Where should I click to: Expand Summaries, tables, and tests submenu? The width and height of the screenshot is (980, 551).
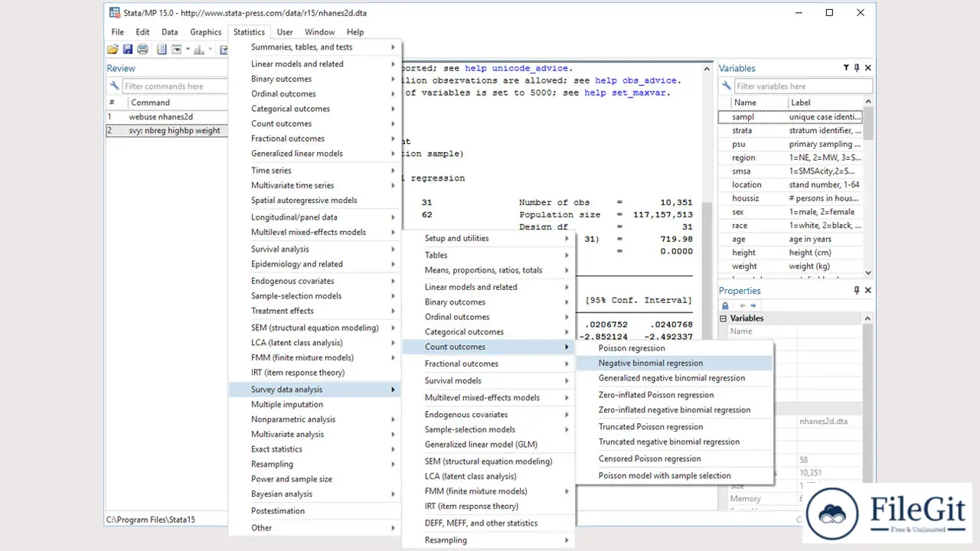coord(315,47)
